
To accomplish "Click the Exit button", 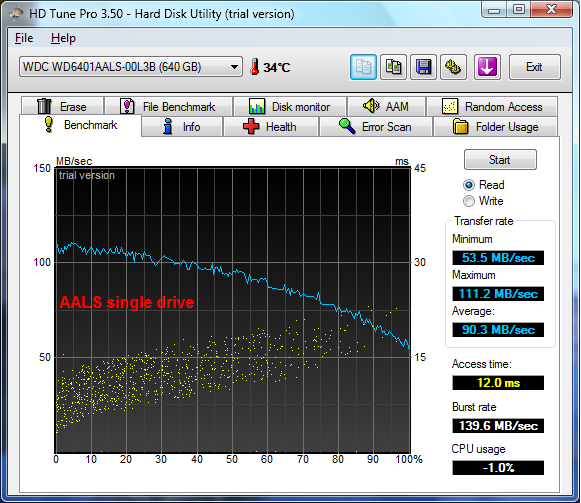I will click(x=534, y=67).
